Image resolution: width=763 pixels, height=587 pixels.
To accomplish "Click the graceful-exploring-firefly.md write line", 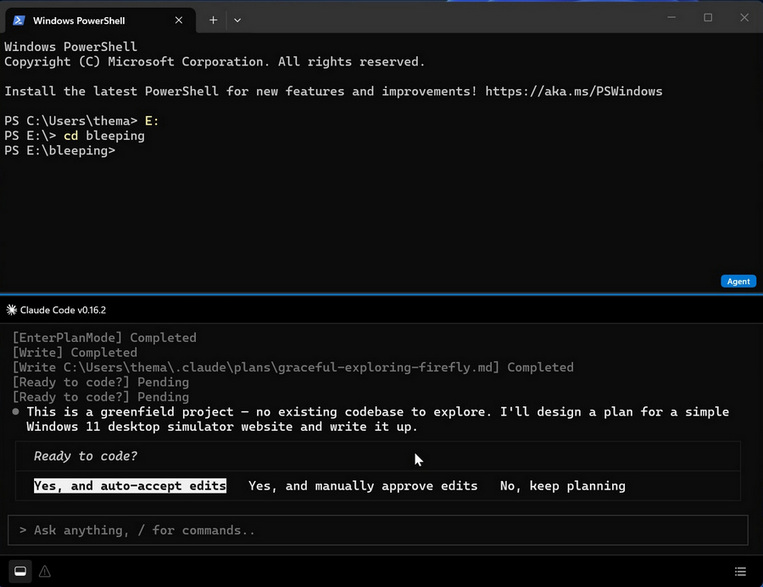I will pyautogui.click(x=293, y=367).
